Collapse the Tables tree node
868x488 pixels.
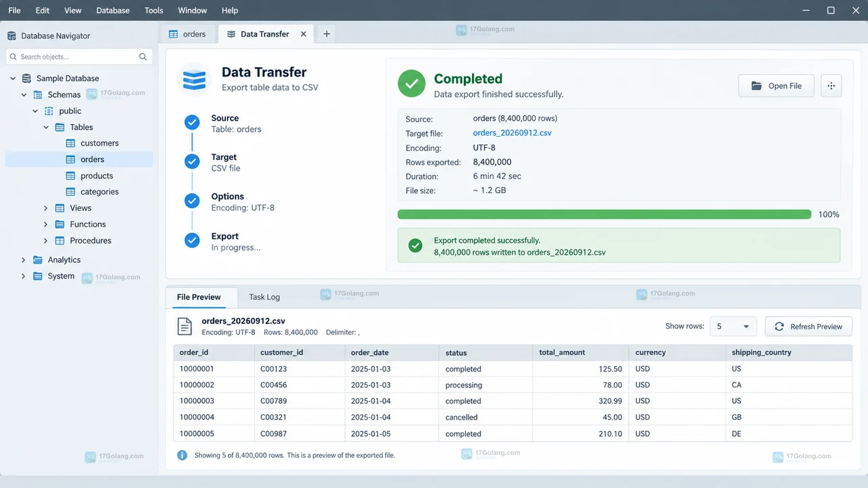[x=46, y=127]
